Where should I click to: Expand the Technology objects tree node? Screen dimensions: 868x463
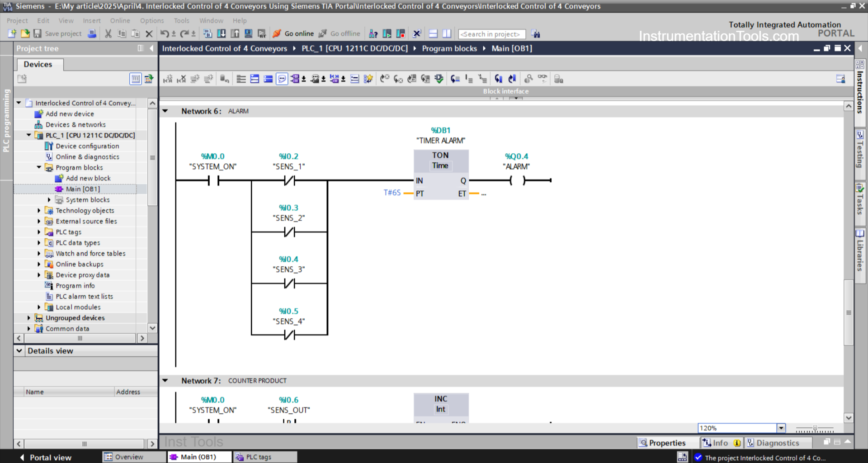(x=39, y=210)
